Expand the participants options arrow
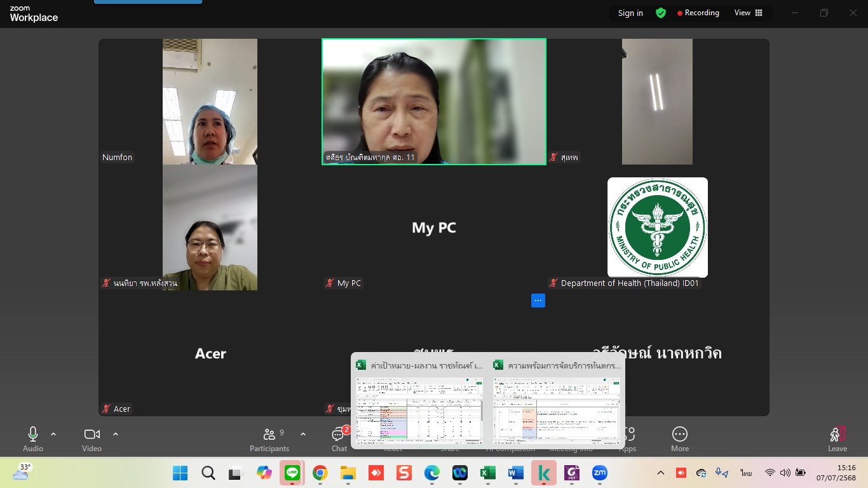The height and width of the screenshot is (488, 868). point(303,434)
